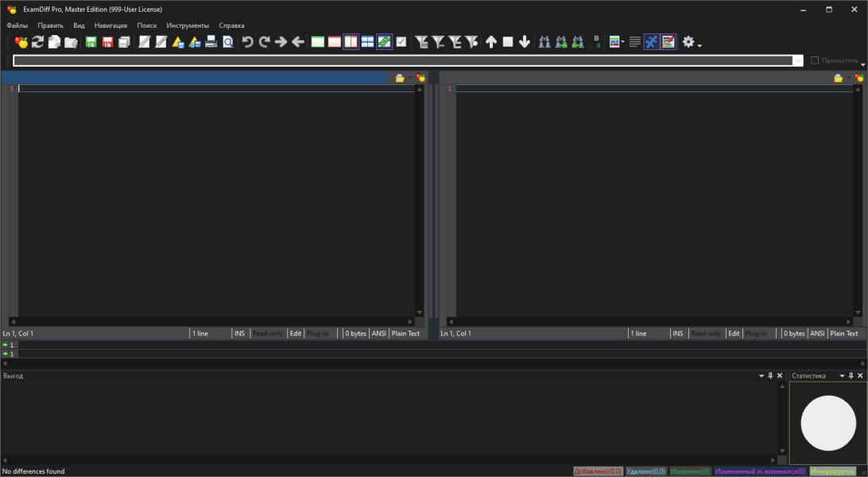The image size is (868, 477).
Task: Click the Print preview magnifier icon
Action: 227,42
